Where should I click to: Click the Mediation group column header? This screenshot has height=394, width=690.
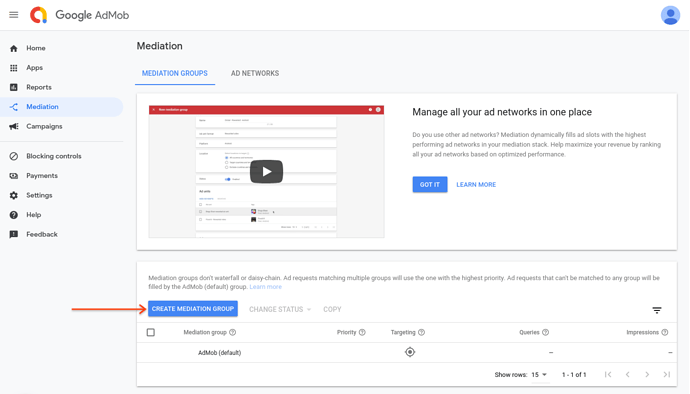pos(205,332)
